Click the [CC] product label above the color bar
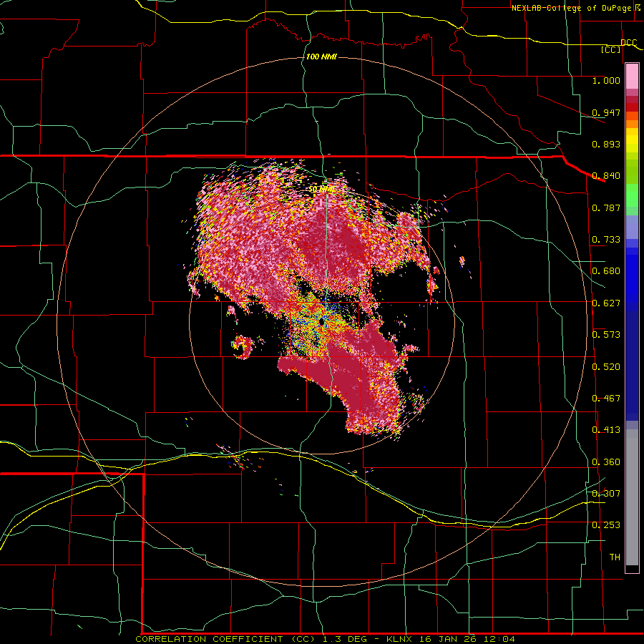 coord(611,49)
